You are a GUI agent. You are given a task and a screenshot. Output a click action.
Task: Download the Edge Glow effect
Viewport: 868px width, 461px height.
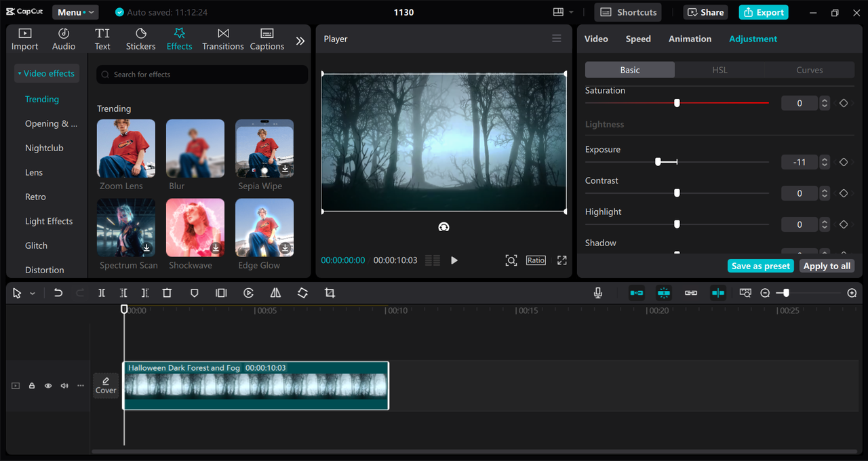pos(285,248)
